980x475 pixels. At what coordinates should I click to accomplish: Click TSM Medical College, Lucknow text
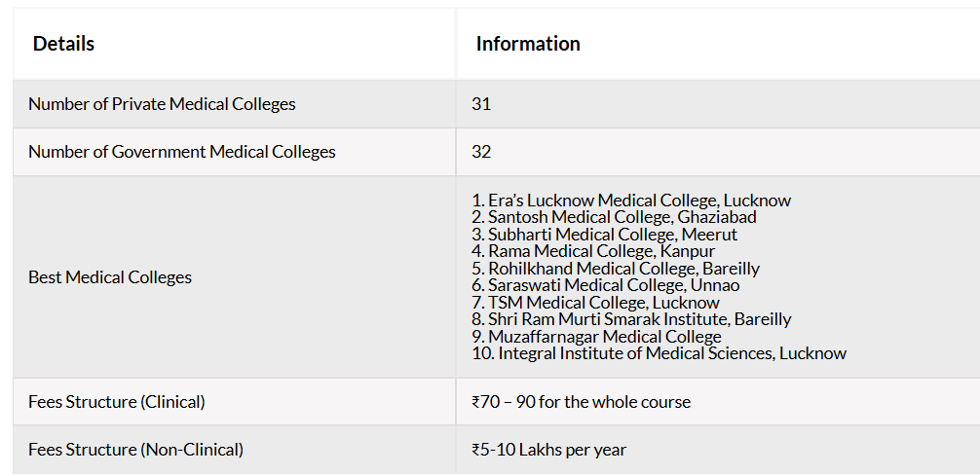pyautogui.click(x=595, y=303)
